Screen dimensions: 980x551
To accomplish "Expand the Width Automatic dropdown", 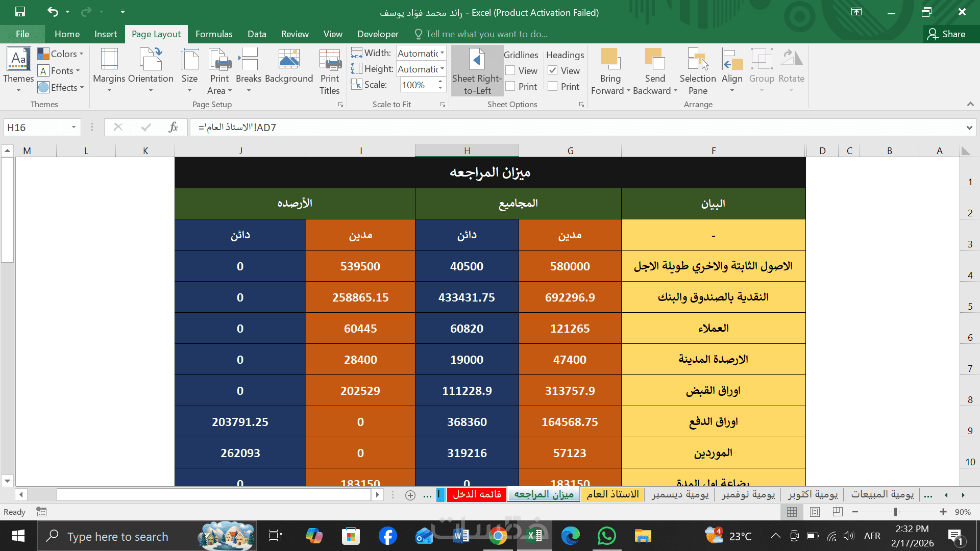I will pos(442,53).
